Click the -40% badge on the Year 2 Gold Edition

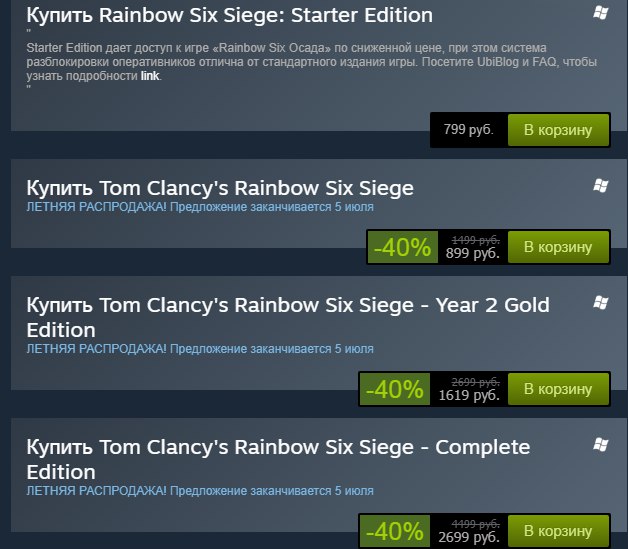click(x=395, y=389)
